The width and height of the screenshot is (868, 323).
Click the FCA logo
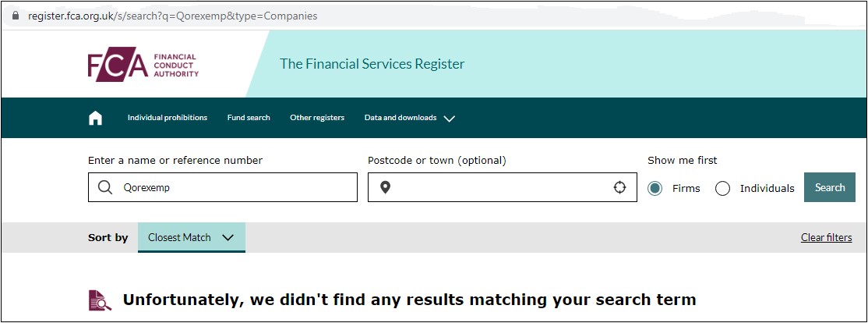tap(143, 64)
